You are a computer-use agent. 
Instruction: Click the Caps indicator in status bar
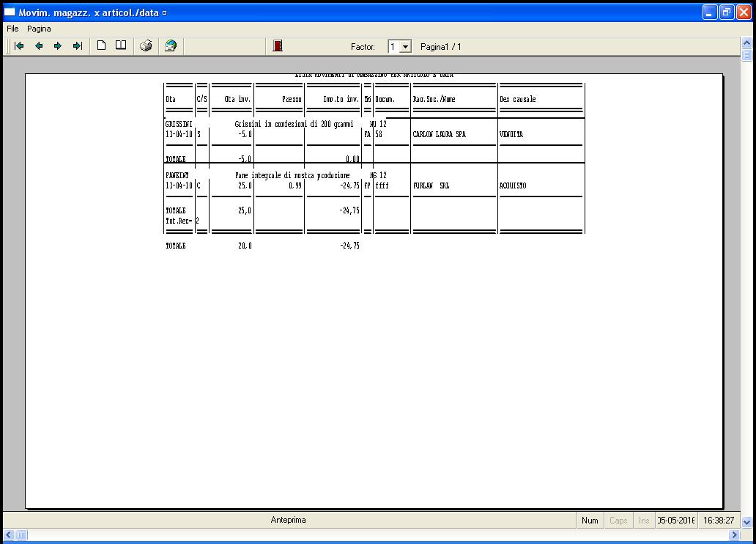tap(619, 521)
